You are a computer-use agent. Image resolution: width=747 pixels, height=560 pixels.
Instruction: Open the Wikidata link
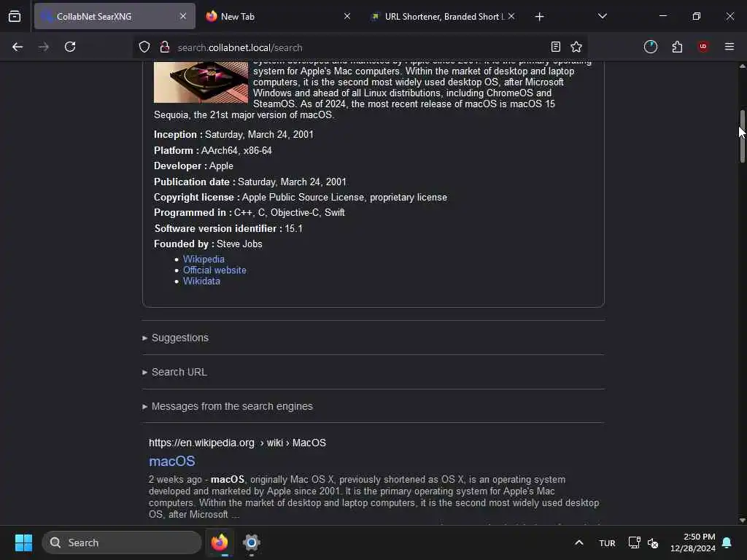tap(201, 281)
